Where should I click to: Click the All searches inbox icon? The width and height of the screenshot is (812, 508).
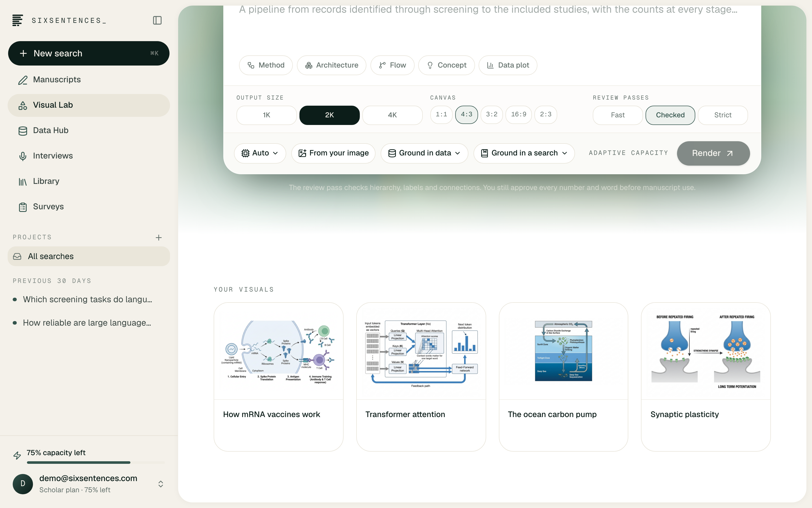[x=17, y=256]
